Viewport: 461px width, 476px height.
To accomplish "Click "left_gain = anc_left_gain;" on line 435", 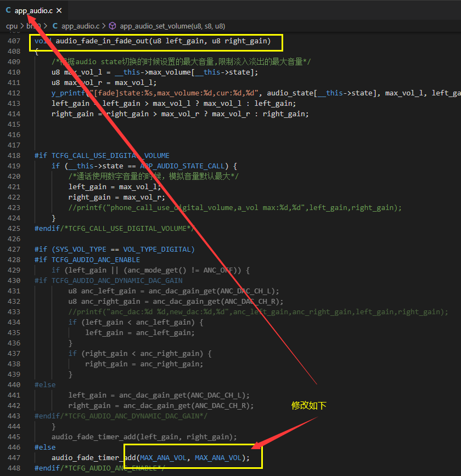I will (x=140, y=333).
